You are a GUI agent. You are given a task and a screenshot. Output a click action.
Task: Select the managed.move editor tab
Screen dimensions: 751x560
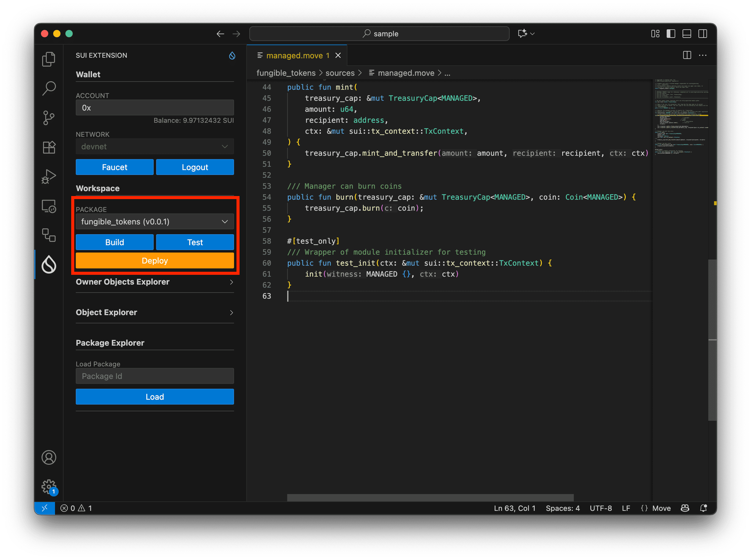[x=294, y=55]
